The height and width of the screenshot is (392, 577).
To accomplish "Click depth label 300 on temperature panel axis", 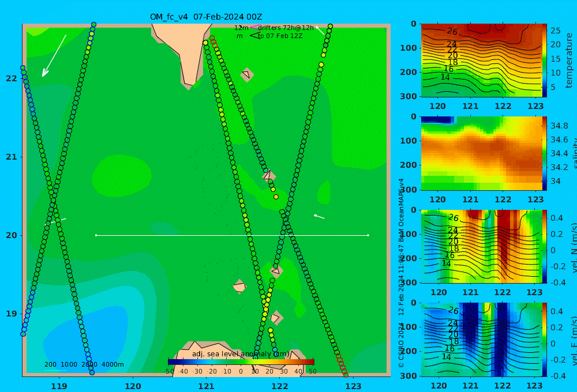I will coord(409,96).
